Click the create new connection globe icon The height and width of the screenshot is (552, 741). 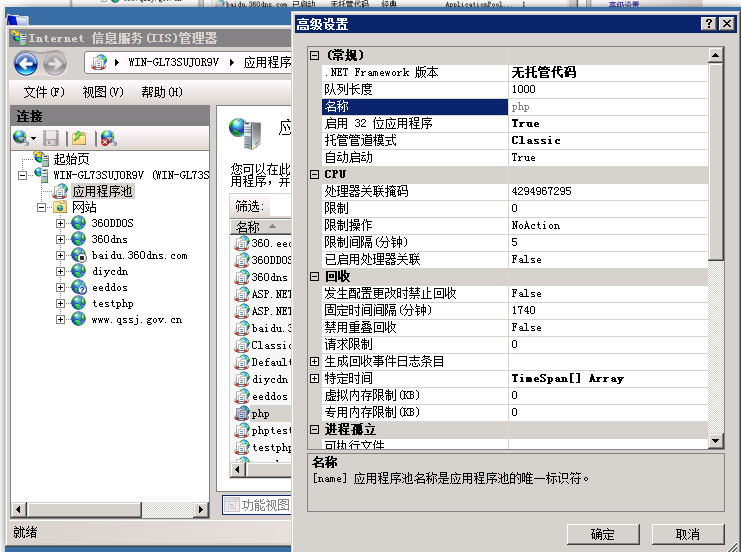[21, 138]
